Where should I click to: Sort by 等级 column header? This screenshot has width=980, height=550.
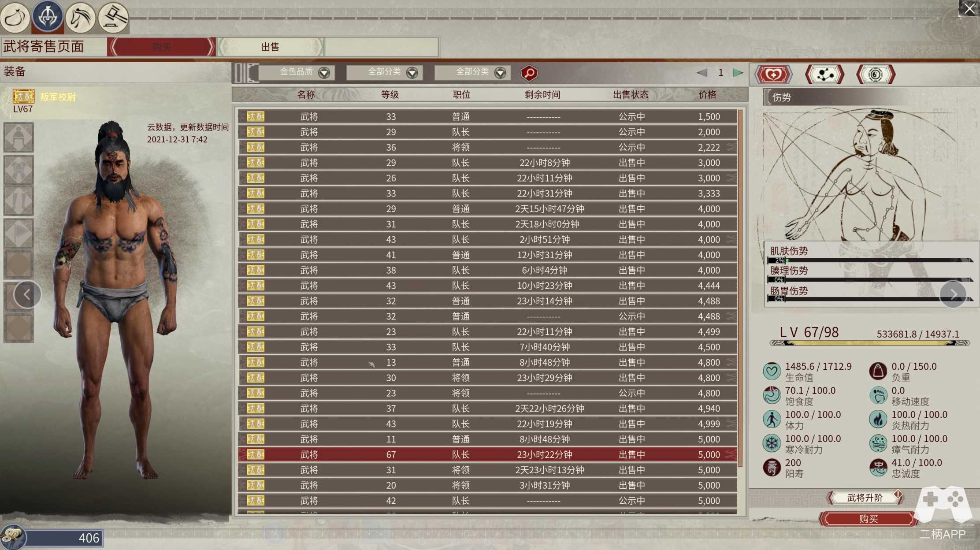click(x=390, y=95)
